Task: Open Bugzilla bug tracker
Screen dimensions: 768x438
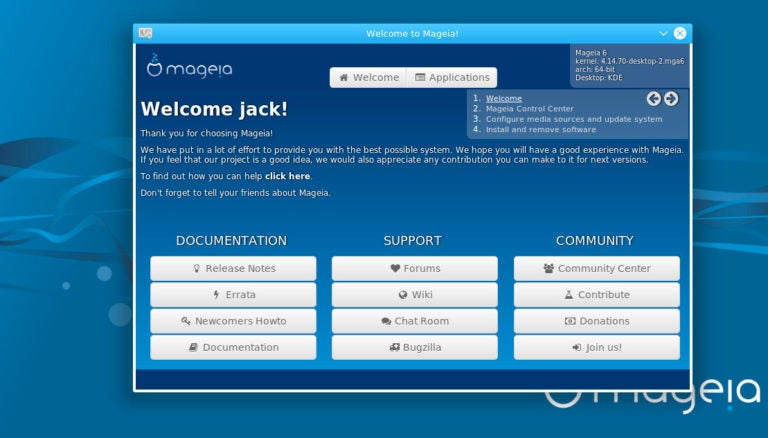Action: point(414,347)
